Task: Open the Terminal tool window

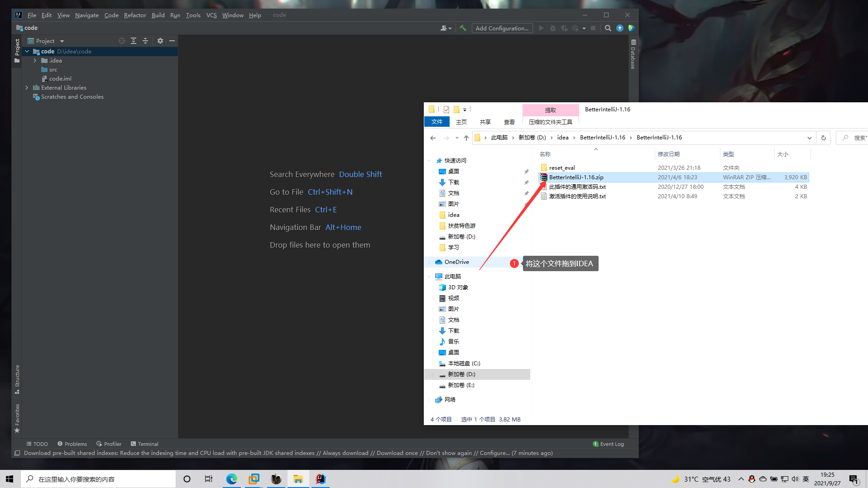Action: 144,444
